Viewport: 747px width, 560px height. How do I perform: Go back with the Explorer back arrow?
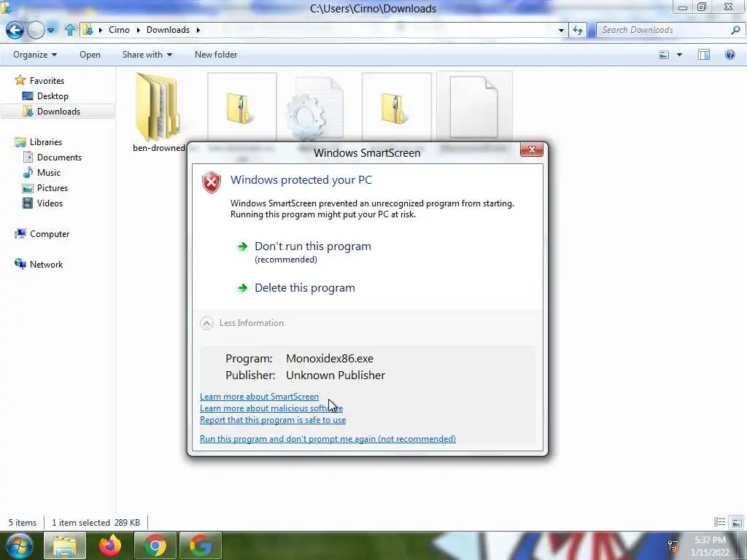coord(15,30)
